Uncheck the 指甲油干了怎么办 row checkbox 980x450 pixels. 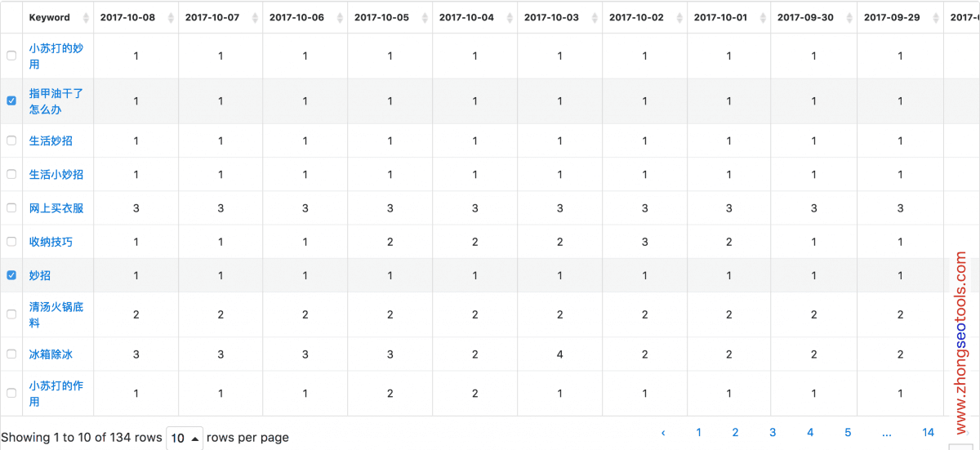coord(11,100)
